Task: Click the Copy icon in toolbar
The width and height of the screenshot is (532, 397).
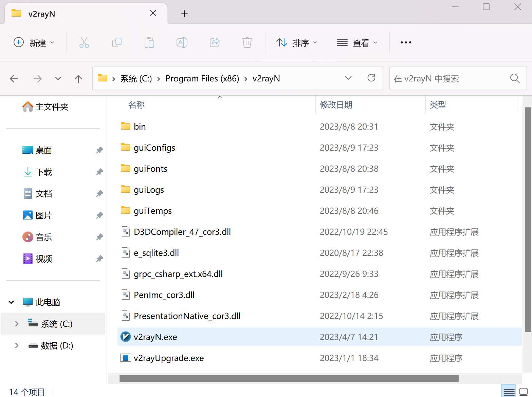Action: click(x=117, y=42)
